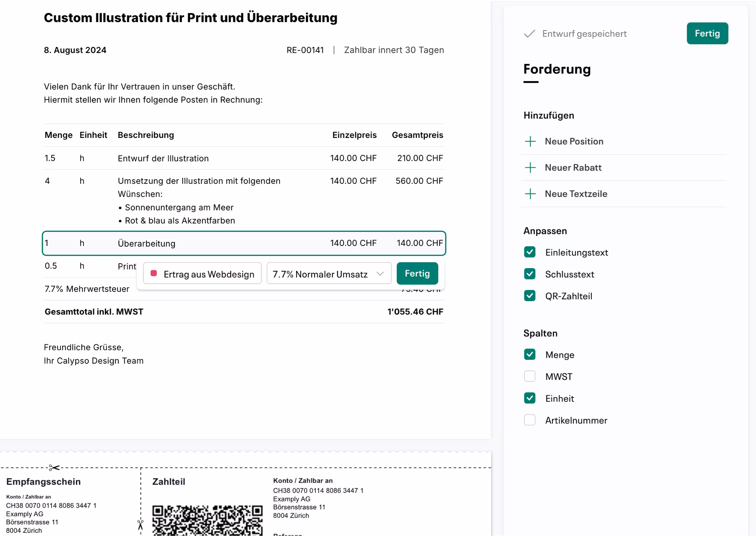Toggle the Schlusstext checkbox
The image size is (756, 536).
pyautogui.click(x=530, y=274)
